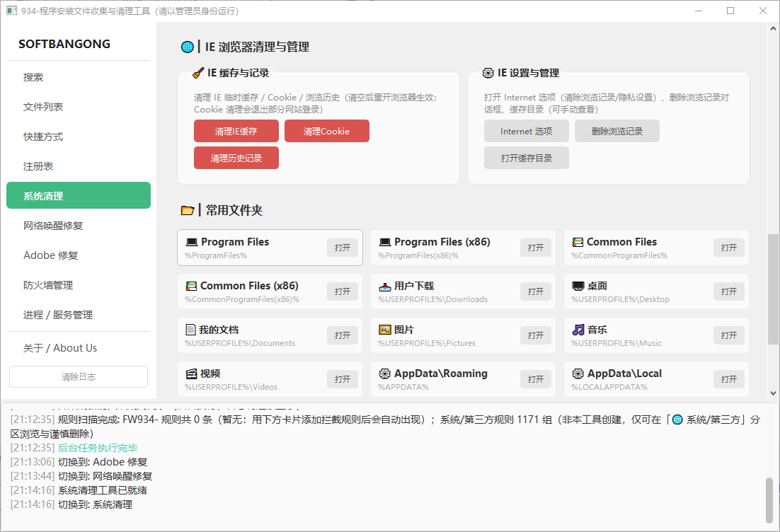780x532 pixels.
Task: Click the main panel scrollbar thumb
Action: 773,289
